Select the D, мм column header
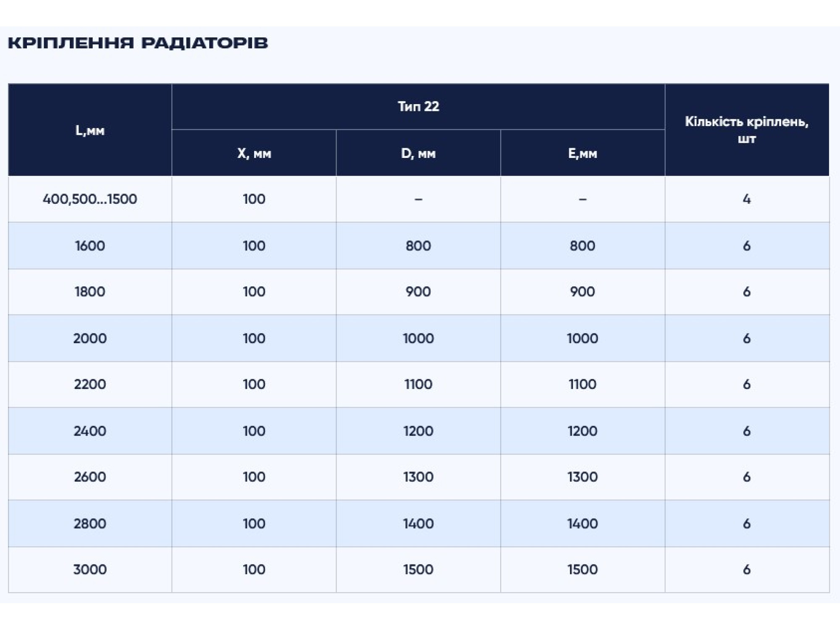The width and height of the screenshot is (840, 630). (x=418, y=153)
